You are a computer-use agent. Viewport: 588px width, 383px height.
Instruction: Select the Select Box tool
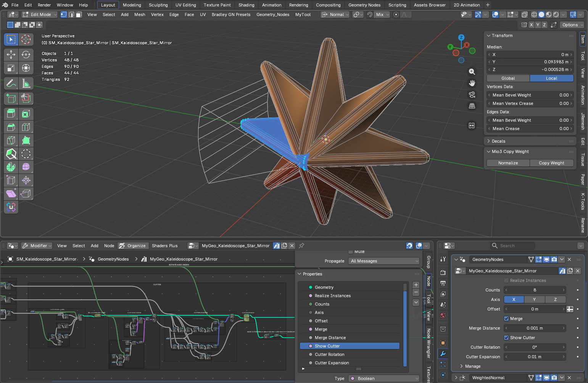point(11,39)
